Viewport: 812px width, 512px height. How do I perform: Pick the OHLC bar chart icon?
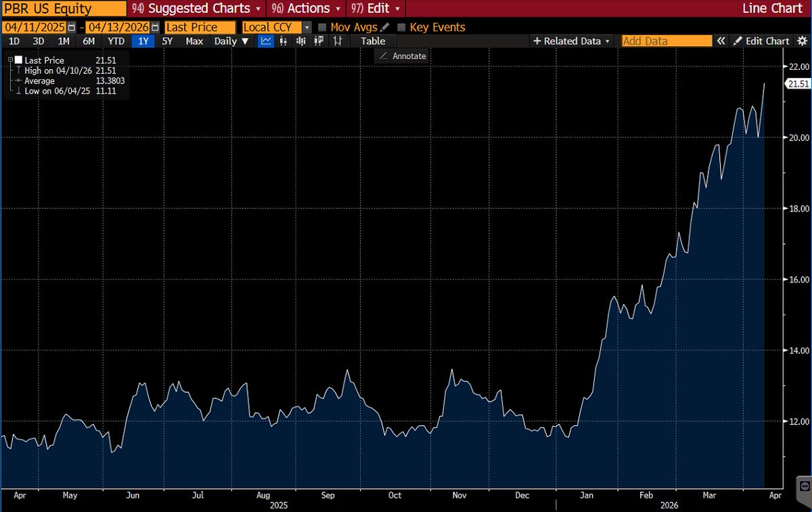pos(337,41)
